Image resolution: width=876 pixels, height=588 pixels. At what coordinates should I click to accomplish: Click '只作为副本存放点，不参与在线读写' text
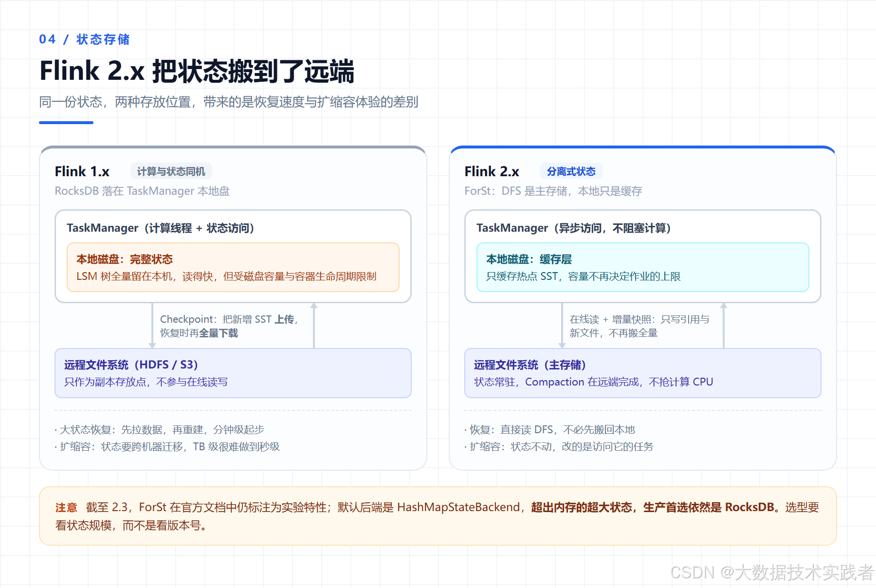146,382
